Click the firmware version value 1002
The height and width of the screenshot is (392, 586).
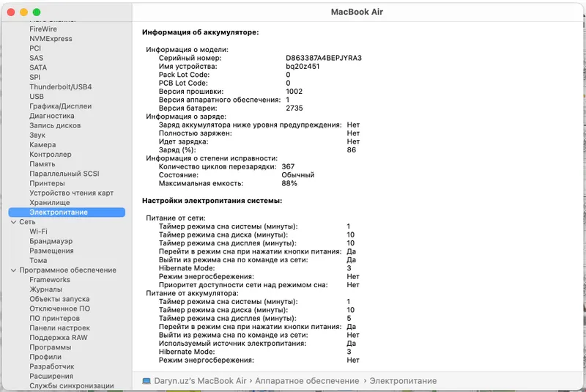pyautogui.click(x=294, y=92)
